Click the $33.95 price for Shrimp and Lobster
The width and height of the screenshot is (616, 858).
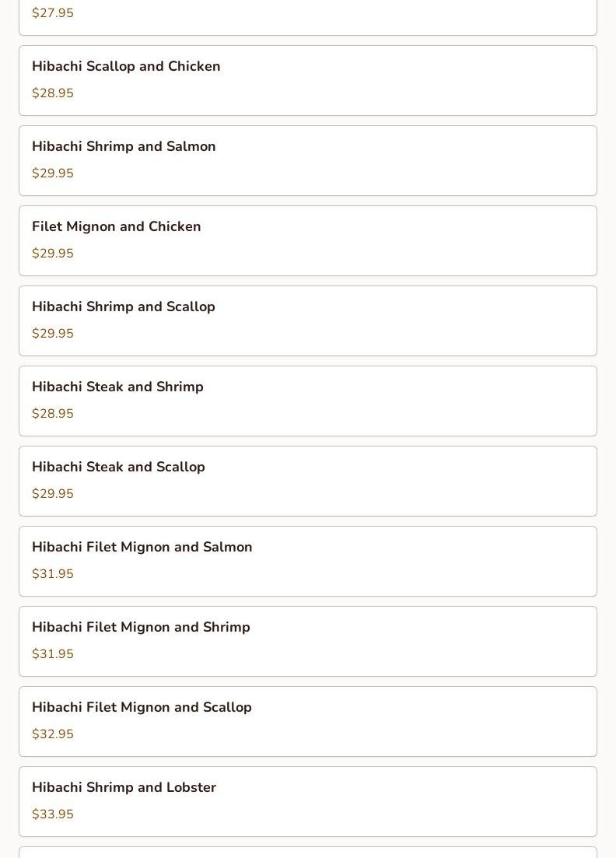point(53,814)
